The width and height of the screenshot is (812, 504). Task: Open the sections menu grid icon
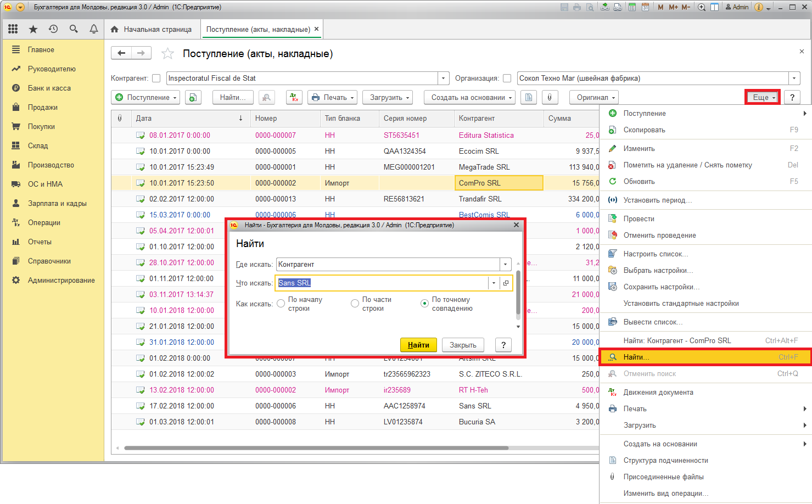click(x=13, y=29)
